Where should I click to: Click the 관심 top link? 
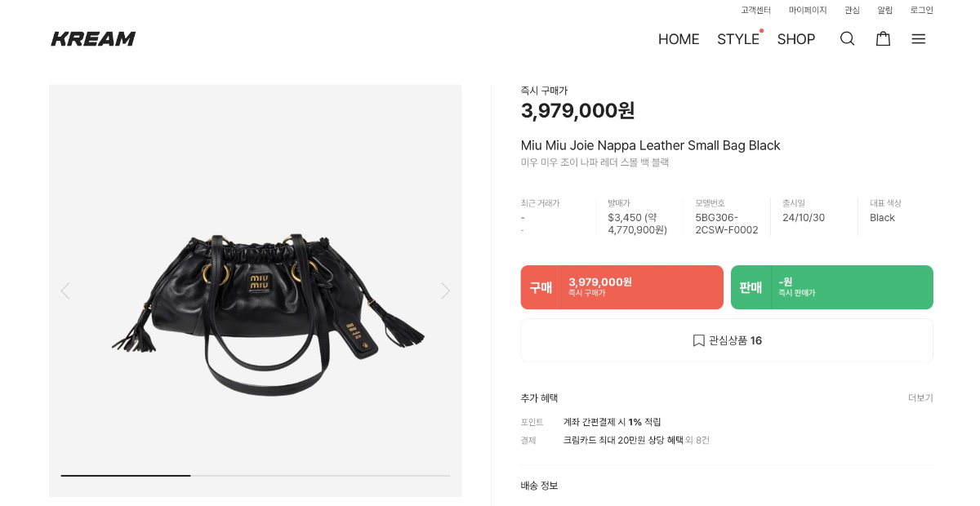(852, 10)
